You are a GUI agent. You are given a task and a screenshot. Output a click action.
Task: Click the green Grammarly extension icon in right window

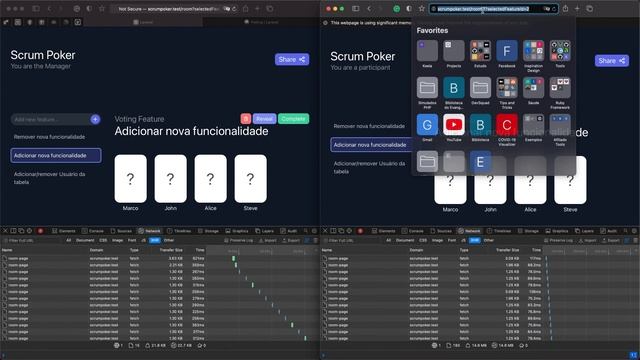pyautogui.click(x=396, y=9)
